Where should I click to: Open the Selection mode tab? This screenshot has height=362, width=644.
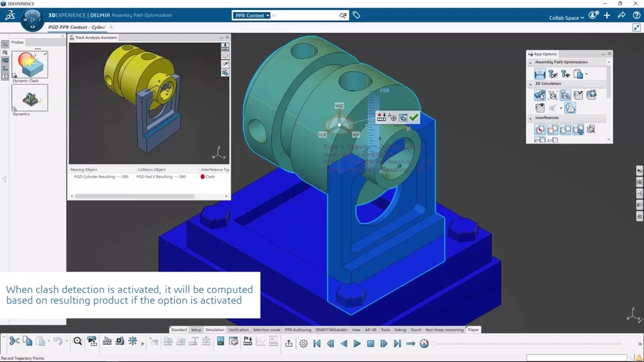pos(266,330)
